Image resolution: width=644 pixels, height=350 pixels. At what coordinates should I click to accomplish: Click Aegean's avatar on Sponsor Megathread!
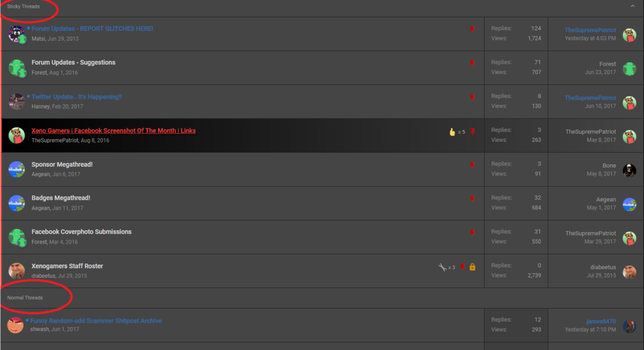point(17,170)
